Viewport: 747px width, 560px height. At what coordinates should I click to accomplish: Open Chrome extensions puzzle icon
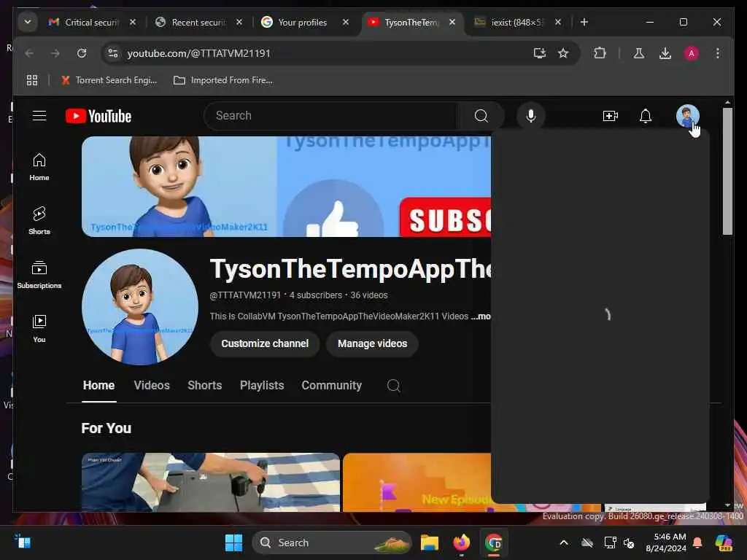coord(600,53)
